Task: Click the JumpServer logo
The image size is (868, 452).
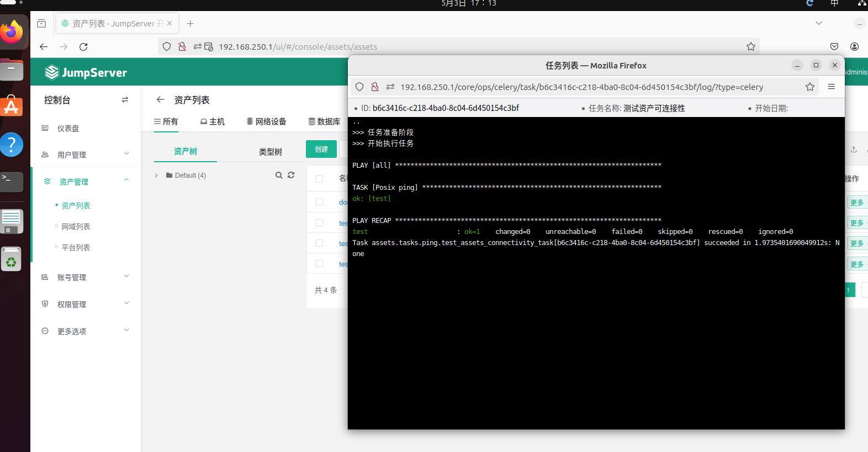Action: click(x=86, y=72)
